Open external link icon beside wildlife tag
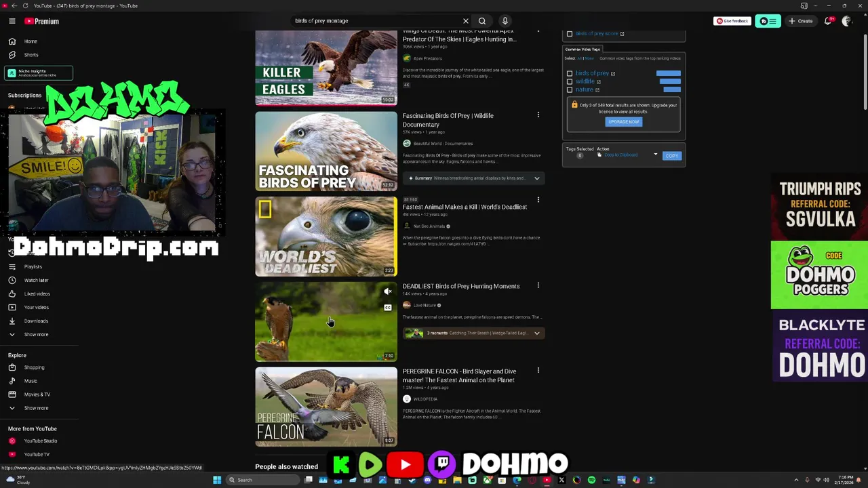Screen dimensions: 868x488 coord(599,82)
